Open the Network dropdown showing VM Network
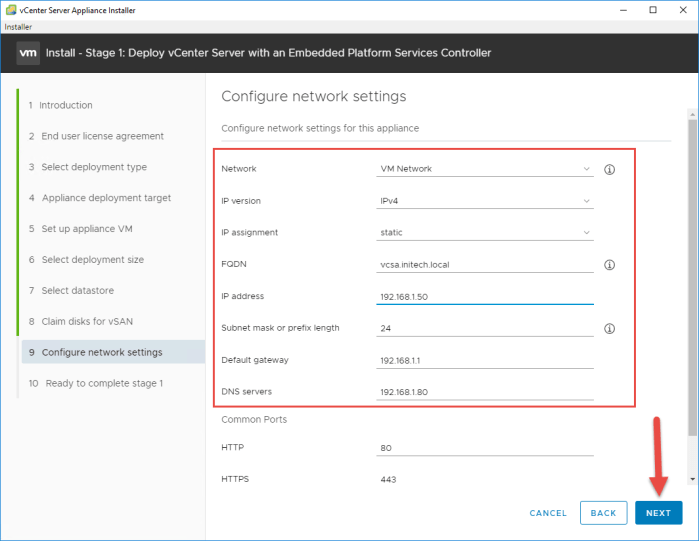 pos(485,169)
